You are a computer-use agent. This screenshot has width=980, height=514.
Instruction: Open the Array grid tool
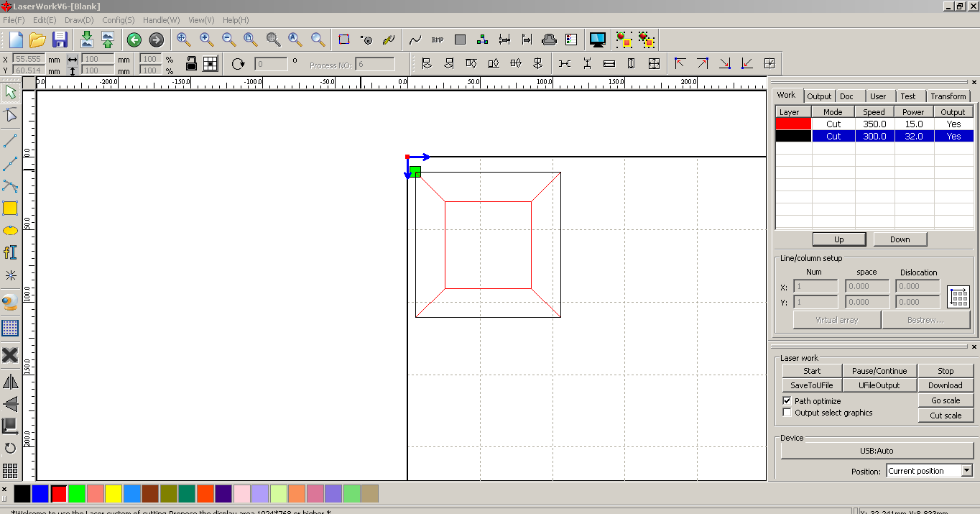(x=10, y=471)
